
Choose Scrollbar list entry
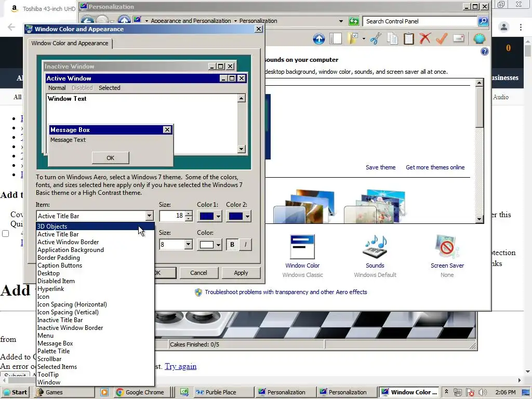click(96, 359)
